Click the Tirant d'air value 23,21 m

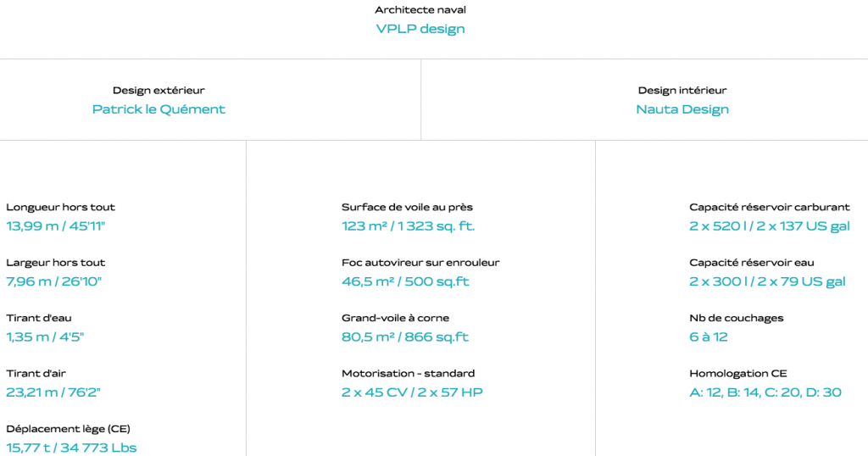tap(53, 392)
